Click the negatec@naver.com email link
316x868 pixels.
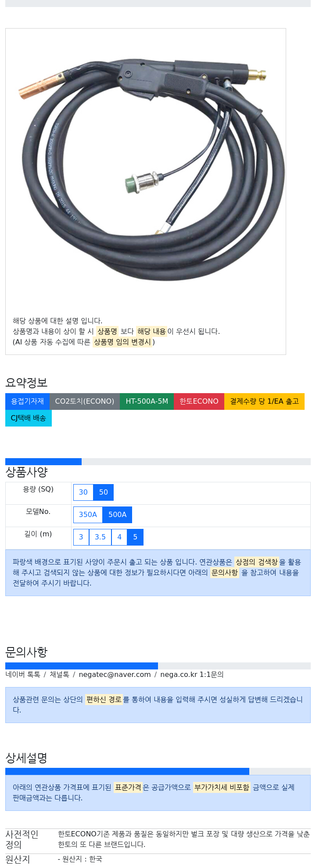click(x=115, y=674)
